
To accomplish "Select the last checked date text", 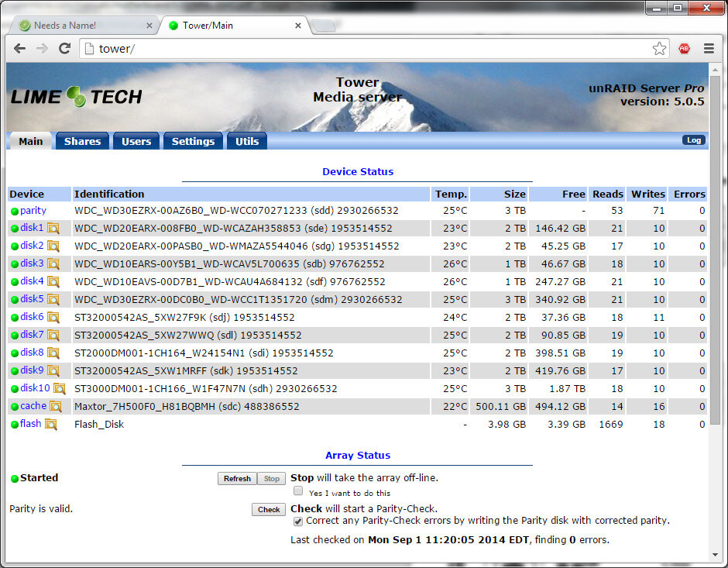I will pyautogui.click(x=448, y=539).
